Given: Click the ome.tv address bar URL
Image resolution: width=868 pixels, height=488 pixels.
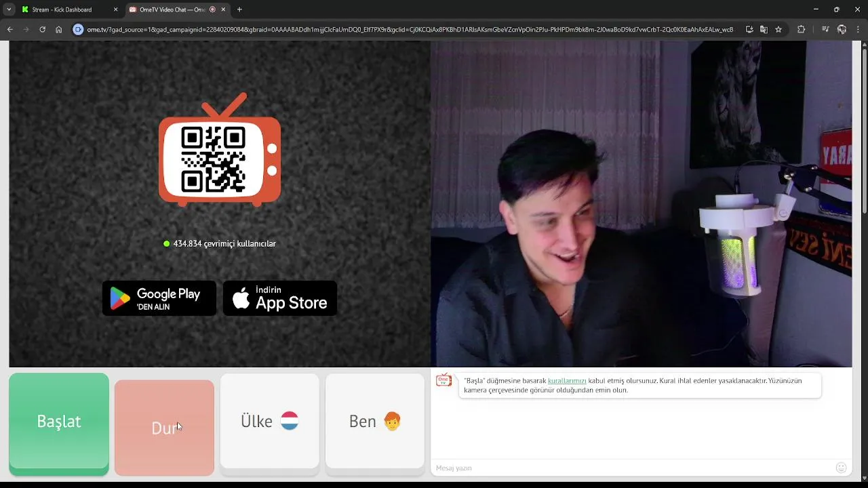Looking at the screenshot, I should 410,30.
